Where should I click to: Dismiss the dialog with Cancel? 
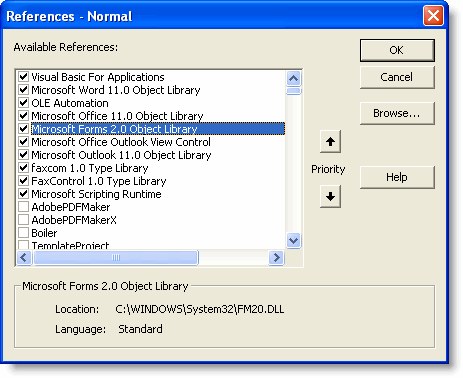(397, 77)
